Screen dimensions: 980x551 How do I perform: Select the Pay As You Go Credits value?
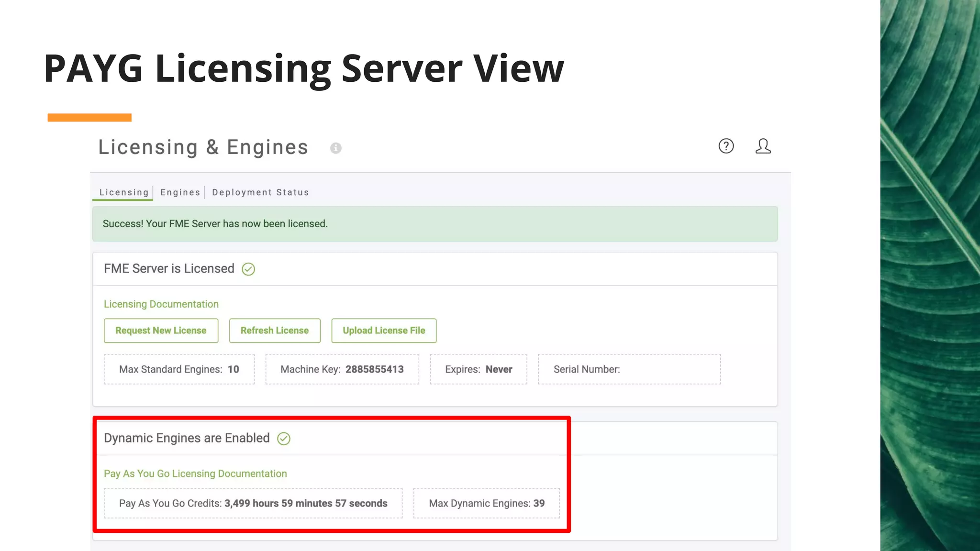pos(306,503)
